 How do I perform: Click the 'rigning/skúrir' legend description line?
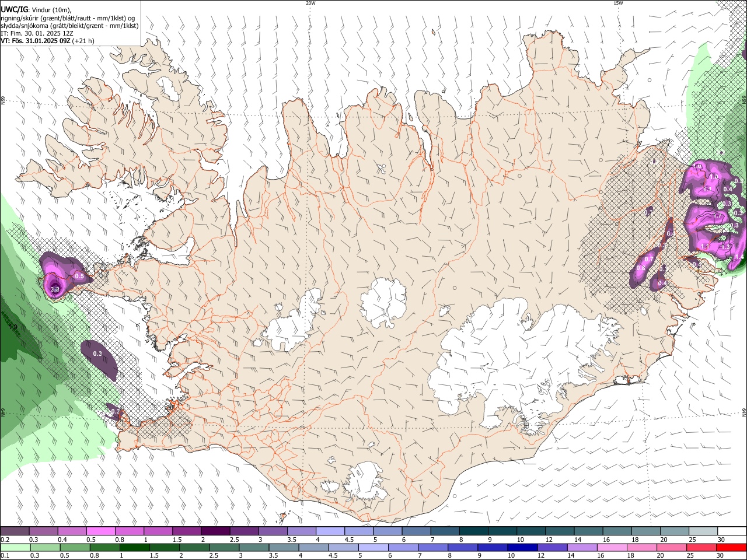click(x=68, y=18)
